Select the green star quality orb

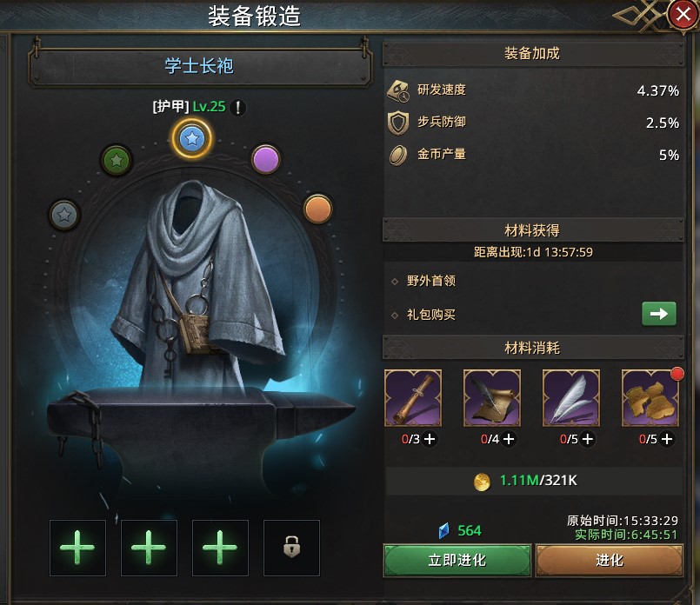point(116,160)
